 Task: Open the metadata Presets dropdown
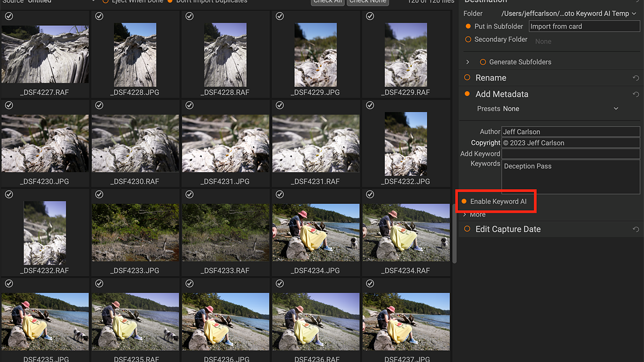click(x=561, y=109)
